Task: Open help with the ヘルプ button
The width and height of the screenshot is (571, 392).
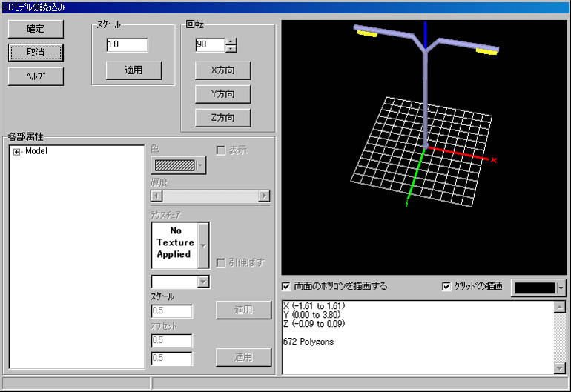Action: (x=36, y=76)
